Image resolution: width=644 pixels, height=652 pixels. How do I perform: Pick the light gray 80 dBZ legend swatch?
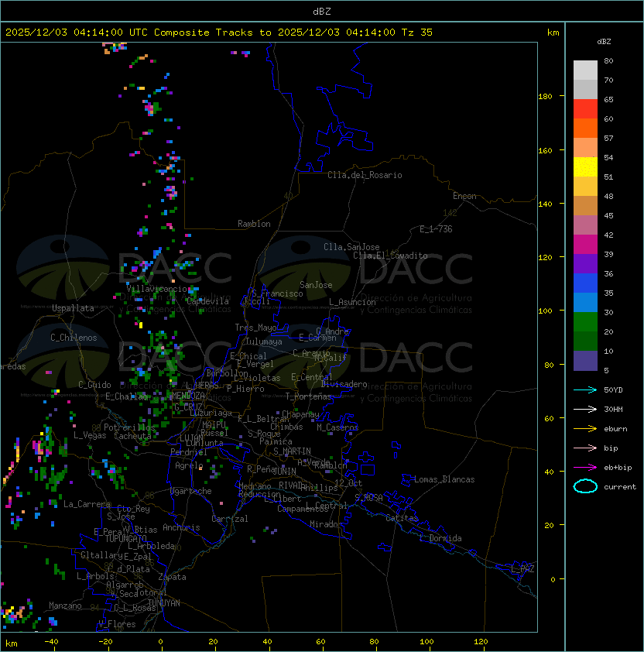585,70
